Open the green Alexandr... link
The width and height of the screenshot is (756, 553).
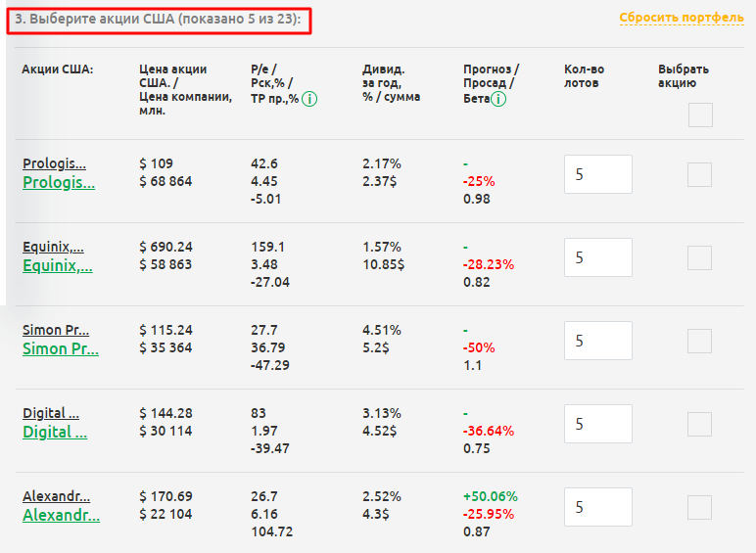[61, 515]
